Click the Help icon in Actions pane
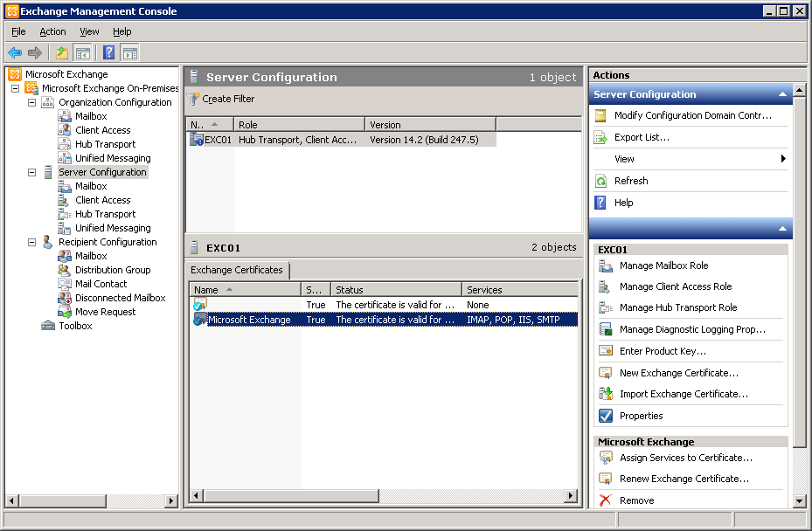Image resolution: width=812 pixels, height=531 pixels. [x=600, y=203]
